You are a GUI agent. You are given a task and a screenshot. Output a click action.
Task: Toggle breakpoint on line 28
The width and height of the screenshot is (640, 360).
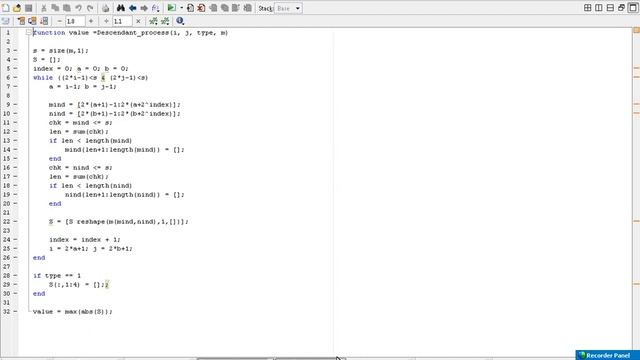[x=15, y=276]
